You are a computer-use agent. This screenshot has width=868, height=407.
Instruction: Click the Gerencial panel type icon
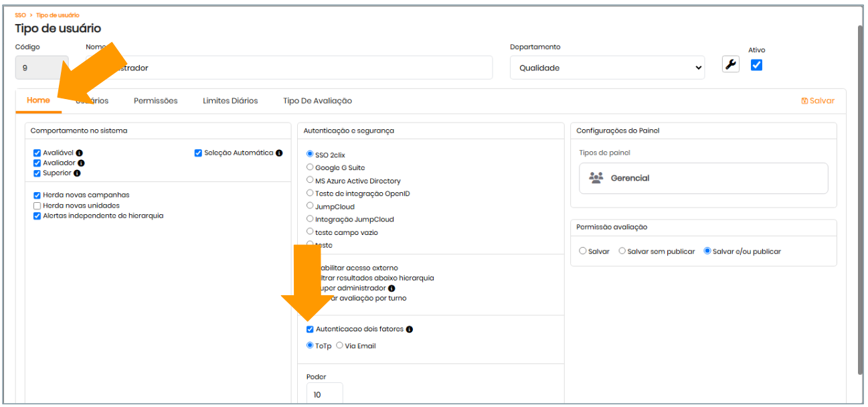[x=596, y=178]
